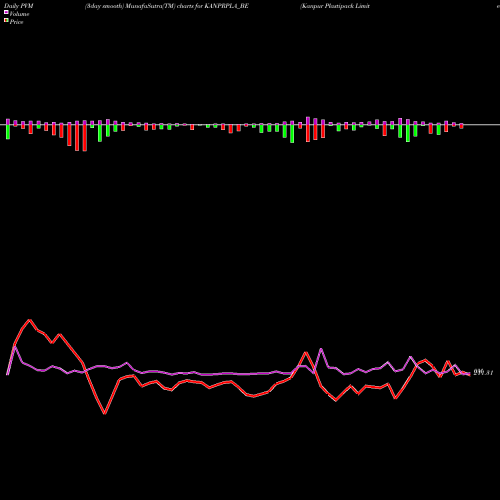
Task: Click the Kanpur Plastipack Limit company name
Action: click(x=335, y=6)
